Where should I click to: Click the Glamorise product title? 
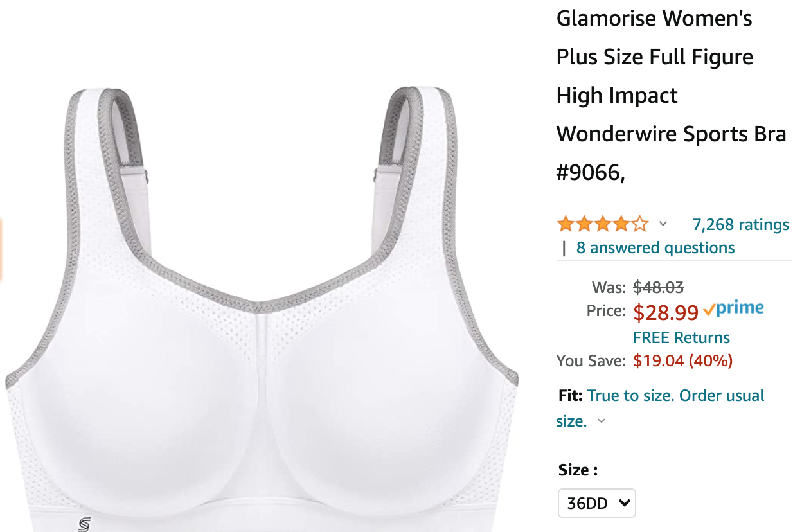671,96
